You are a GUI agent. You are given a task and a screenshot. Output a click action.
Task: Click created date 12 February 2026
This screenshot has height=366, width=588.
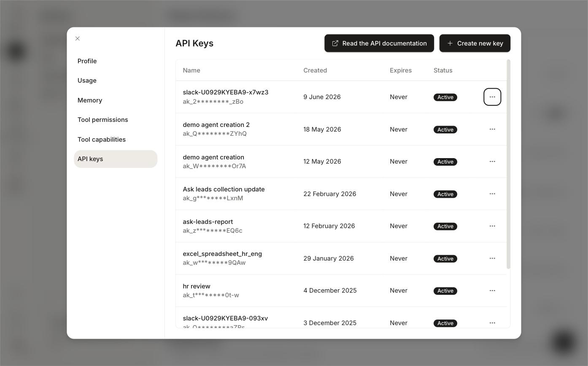click(329, 226)
